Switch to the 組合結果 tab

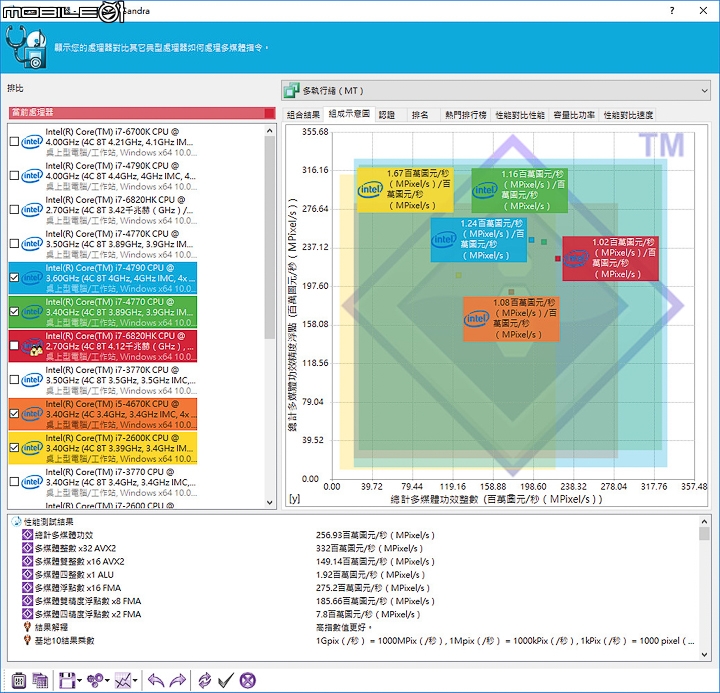click(303, 115)
